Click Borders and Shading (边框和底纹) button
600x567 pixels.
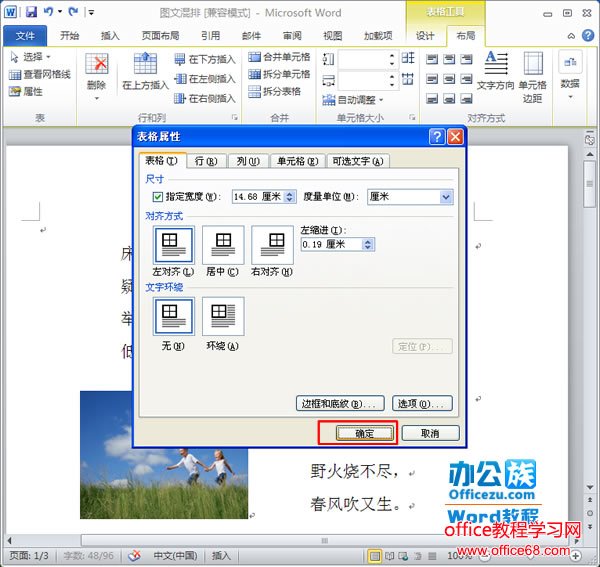340,403
